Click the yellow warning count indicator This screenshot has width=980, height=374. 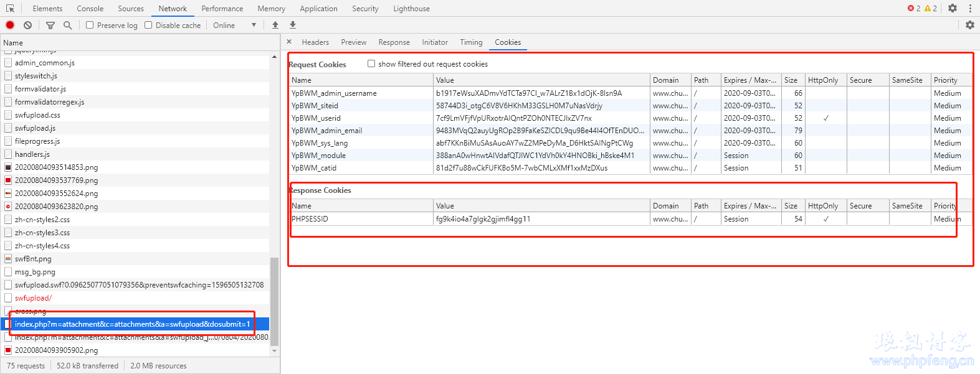click(931, 8)
